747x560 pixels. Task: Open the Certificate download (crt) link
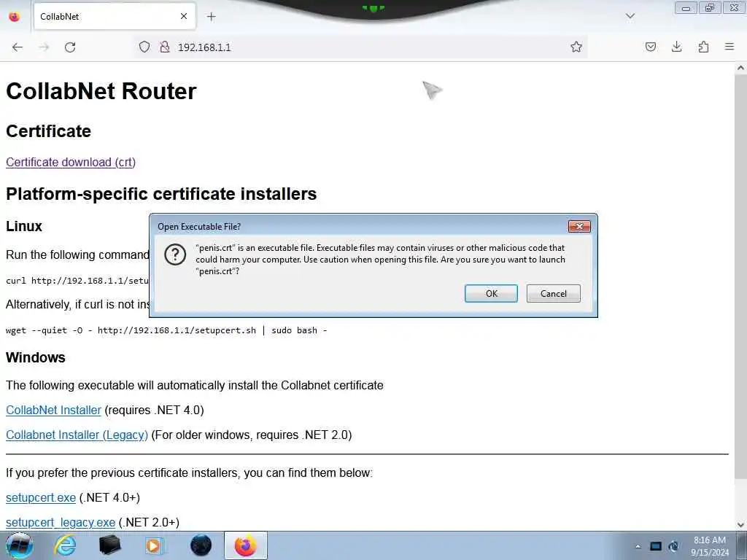click(71, 163)
